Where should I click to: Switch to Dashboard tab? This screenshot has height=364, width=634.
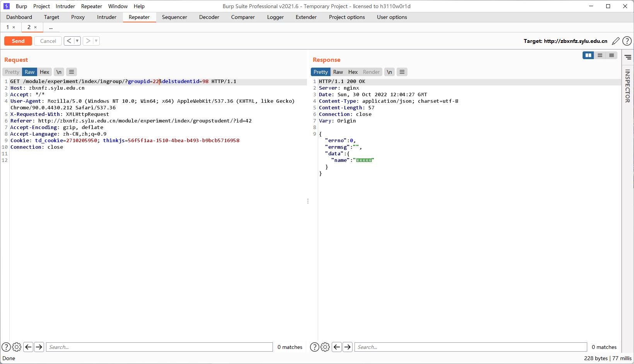19,17
